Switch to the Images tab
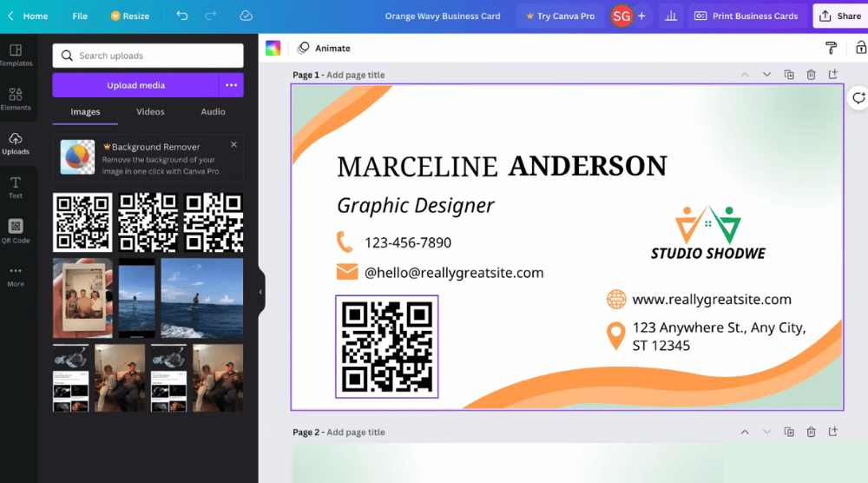Screen dimensions: 868x483 pos(85,112)
